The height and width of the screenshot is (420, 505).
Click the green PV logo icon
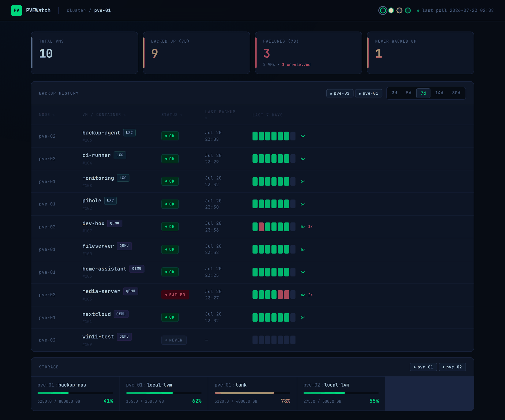[x=16, y=10]
